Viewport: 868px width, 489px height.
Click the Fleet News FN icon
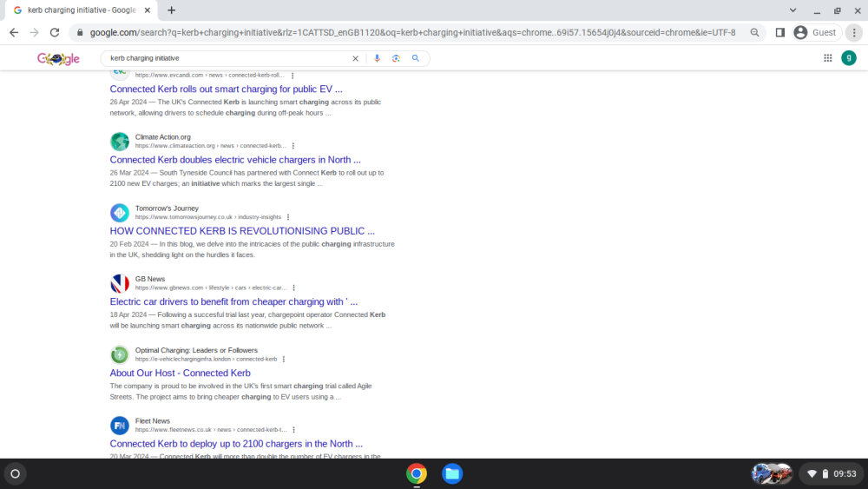coord(120,426)
